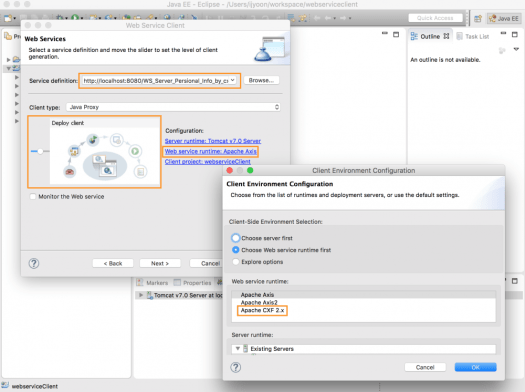The width and height of the screenshot is (525, 392).
Task: Open the Outline view menu chevron
Action: click(516, 50)
